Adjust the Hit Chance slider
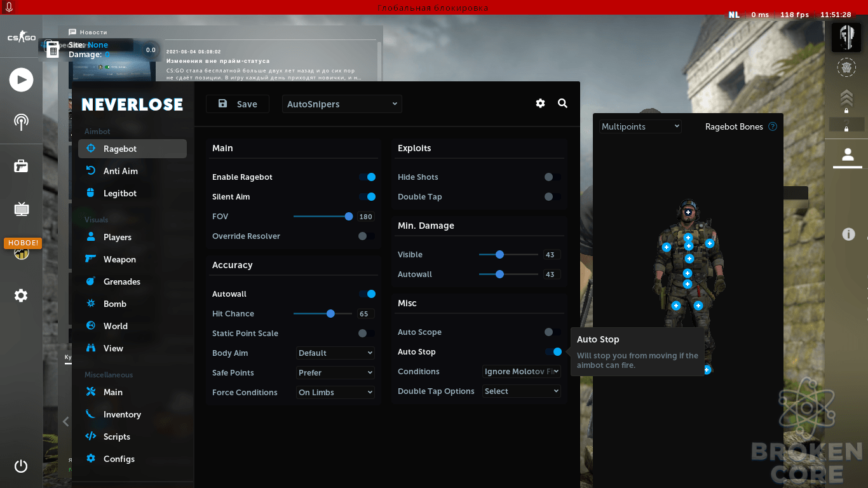The image size is (868, 488). (323, 314)
